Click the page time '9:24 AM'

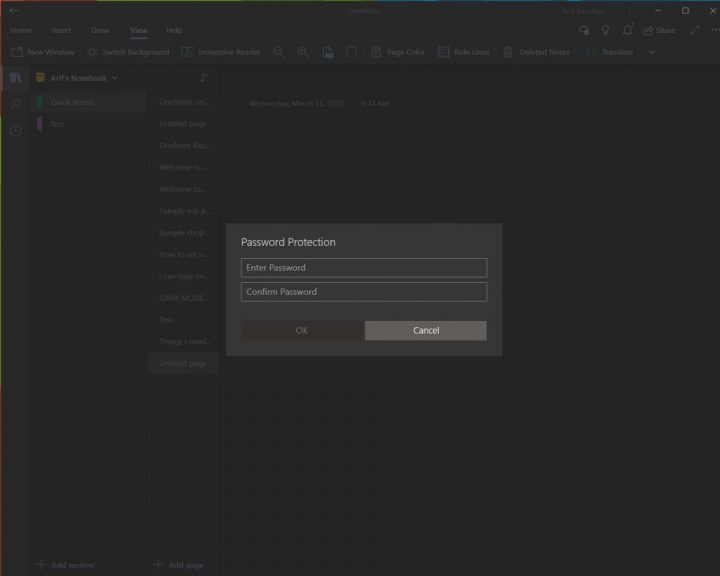[375, 103]
